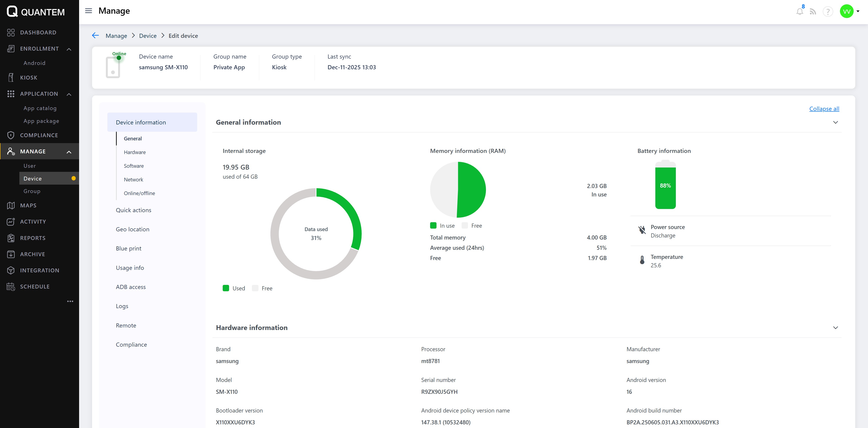Open Dashboard from sidebar icon
Screen dimensions: 868x428
coord(11,32)
